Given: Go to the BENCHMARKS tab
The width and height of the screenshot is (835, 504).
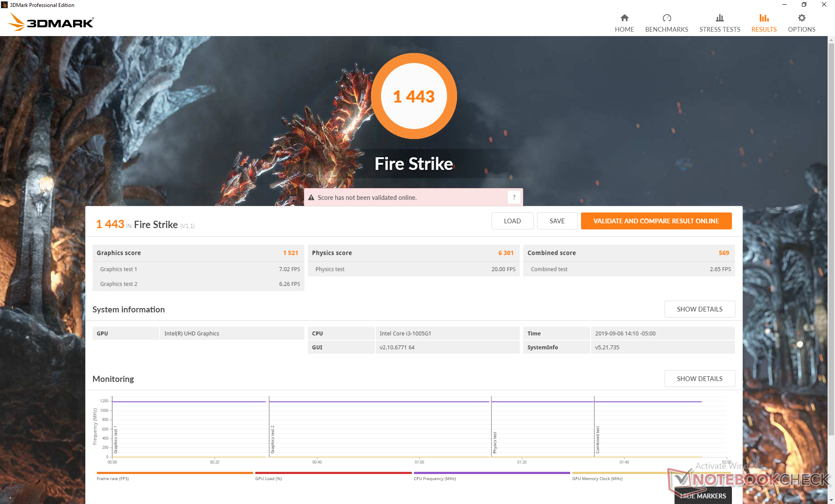Looking at the screenshot, I should click(666, 29).
